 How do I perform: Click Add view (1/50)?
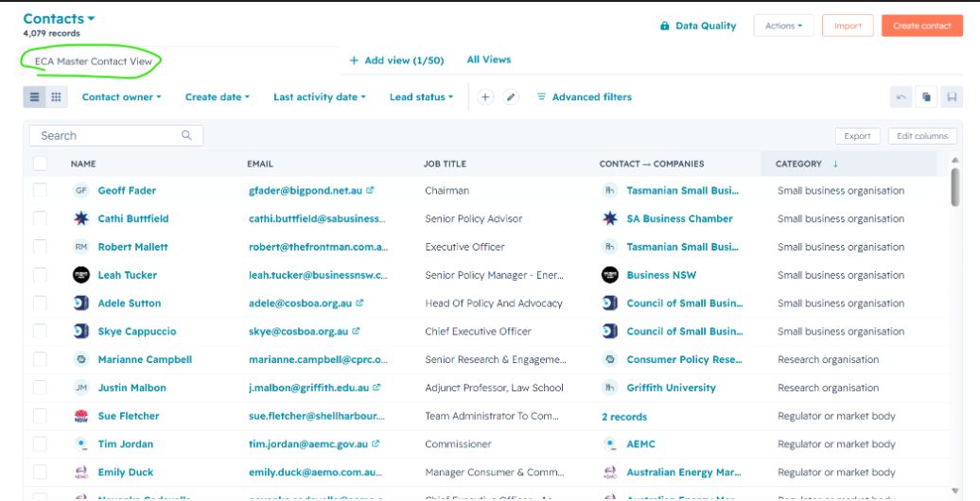tap(396, 60)
